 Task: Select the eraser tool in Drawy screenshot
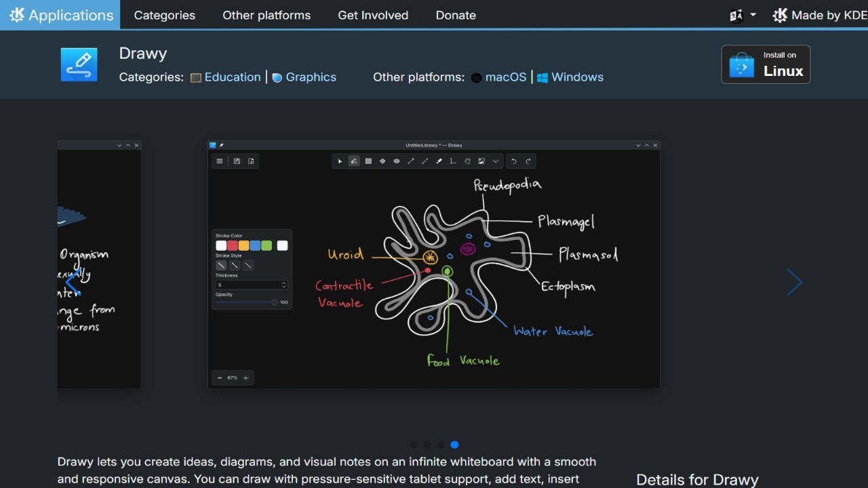439,161
